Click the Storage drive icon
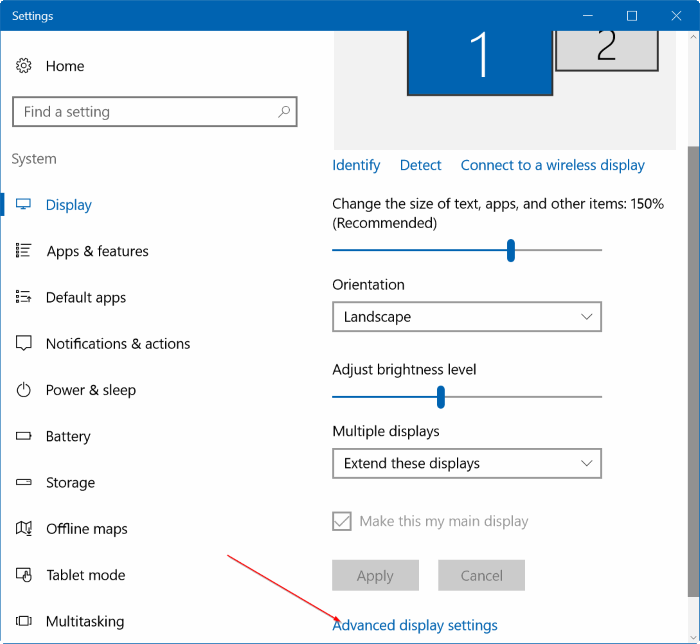Viewport: 700px width, 644px height. pyautogui.click(x=24, y=482)
